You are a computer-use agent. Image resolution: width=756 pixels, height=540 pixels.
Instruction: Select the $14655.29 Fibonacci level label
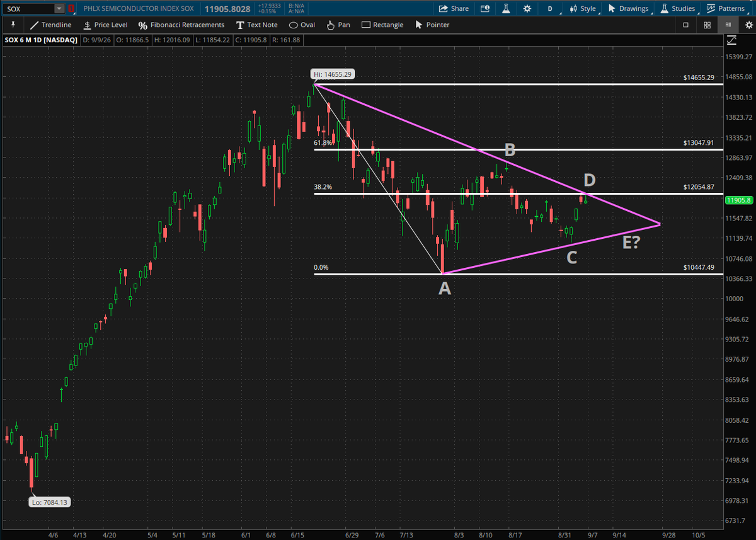click(699, 78)
